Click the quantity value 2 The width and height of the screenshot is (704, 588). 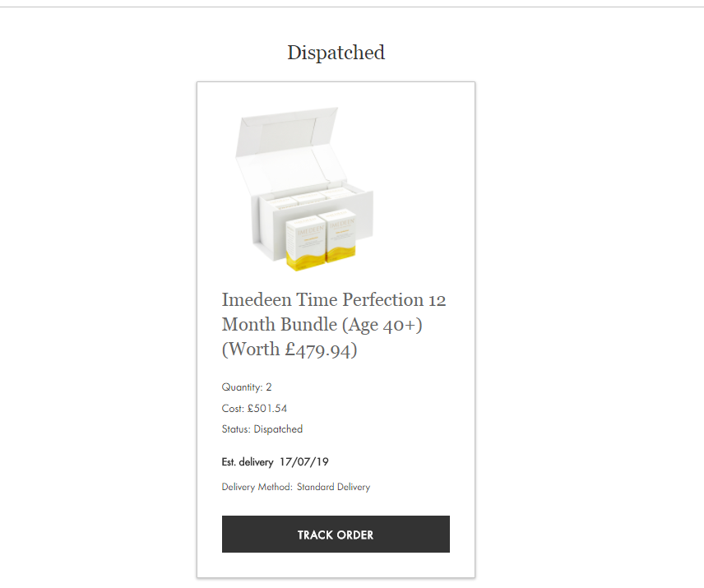coord(269,387)
